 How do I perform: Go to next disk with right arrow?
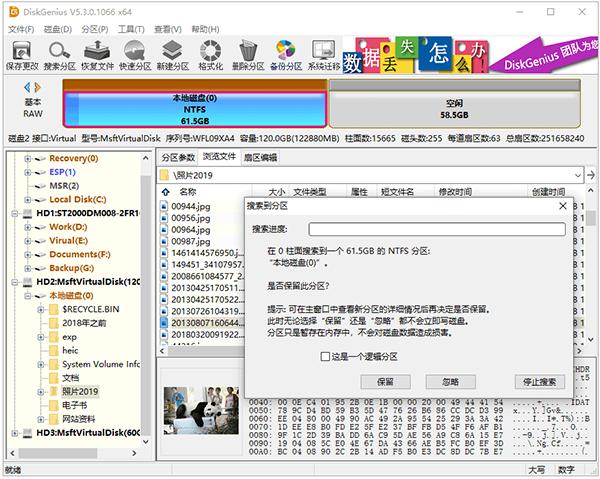click(x=38, y=87)
